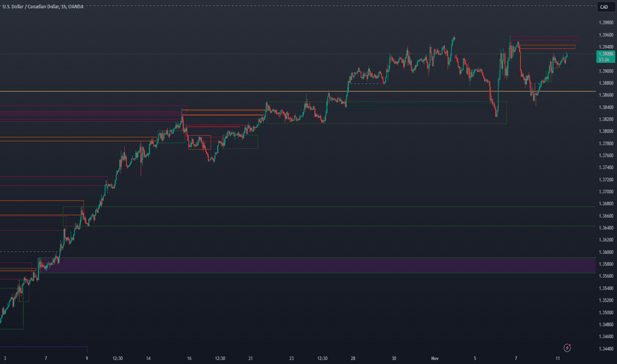Viewport: 617px width, 364px height.
Task: Click price axis label 1.39800
Action: 606,23
